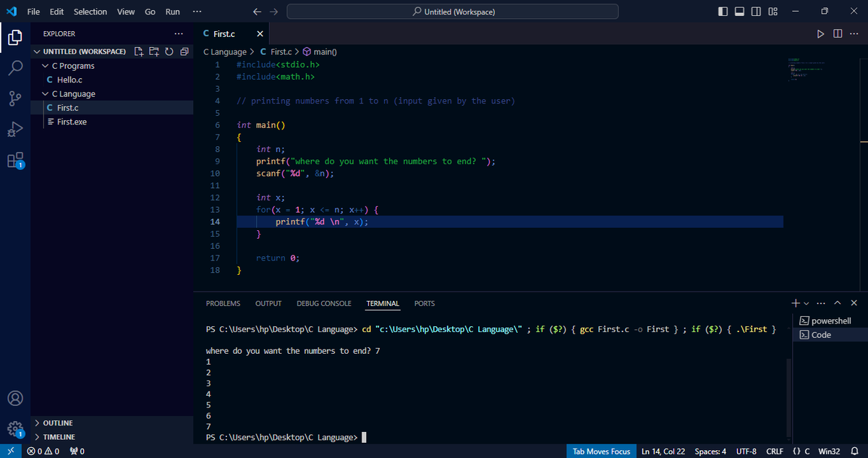The width and height of the screenshot is (868, 458).
Task: Open the Extensions view
Action: 15,160
